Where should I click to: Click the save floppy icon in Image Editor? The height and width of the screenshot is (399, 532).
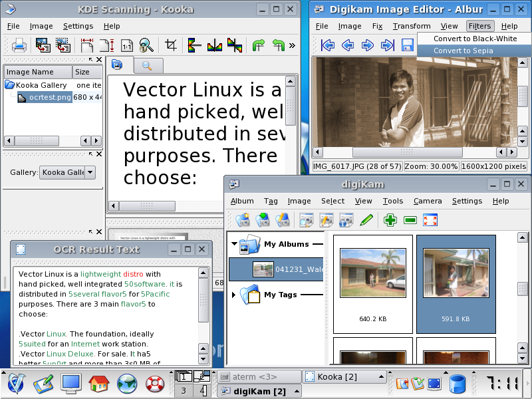(x=408, y=45)
